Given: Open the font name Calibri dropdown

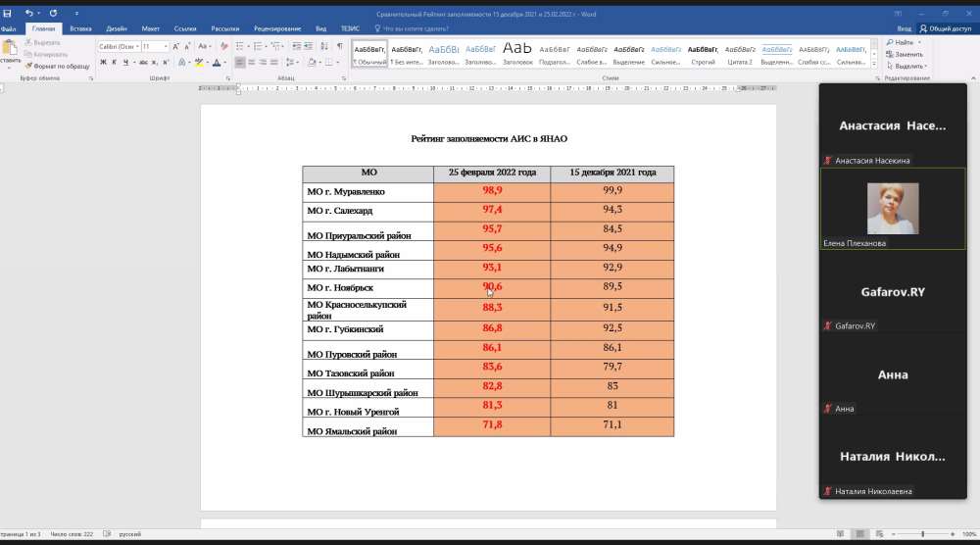Looking at the screenshot, I should [137, 46].
